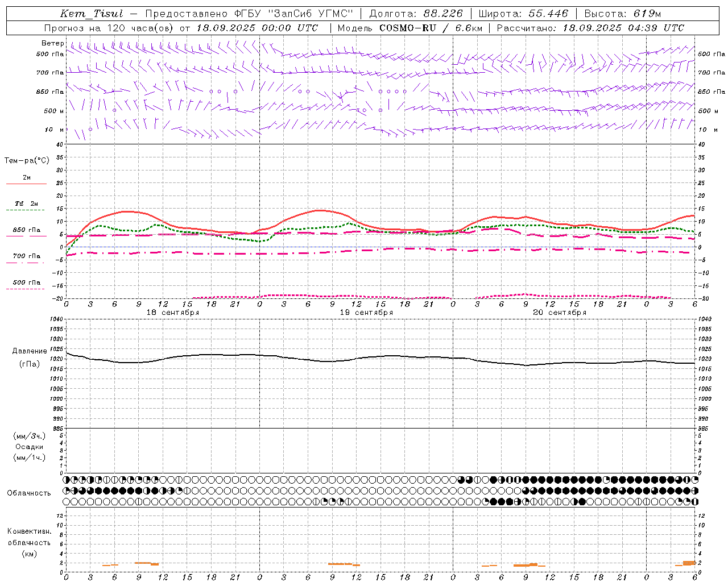Click the Td 2м dew point legend entry
Viewport: 728px width, 582px height.
(x=27, y=203)
